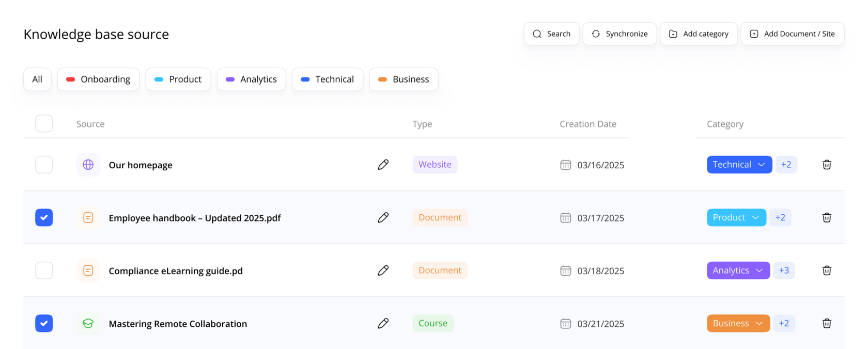Click Add category button
The height and width of the screenshot is (349, 868).
(x=699, y=34)
